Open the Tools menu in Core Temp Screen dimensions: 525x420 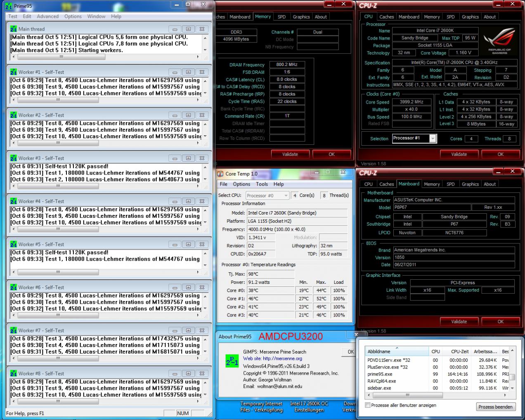click(262, 184)
